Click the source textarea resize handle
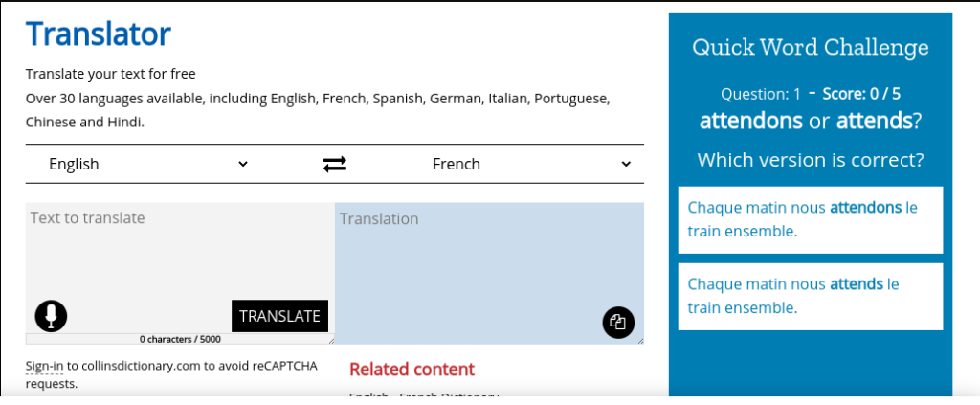 331,341
